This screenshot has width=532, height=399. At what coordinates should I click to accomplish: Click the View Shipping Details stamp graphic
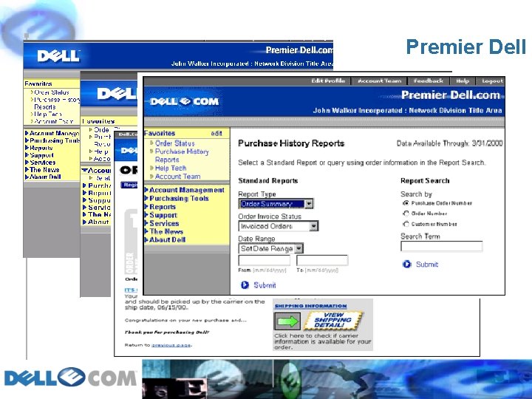click(332, 320)
